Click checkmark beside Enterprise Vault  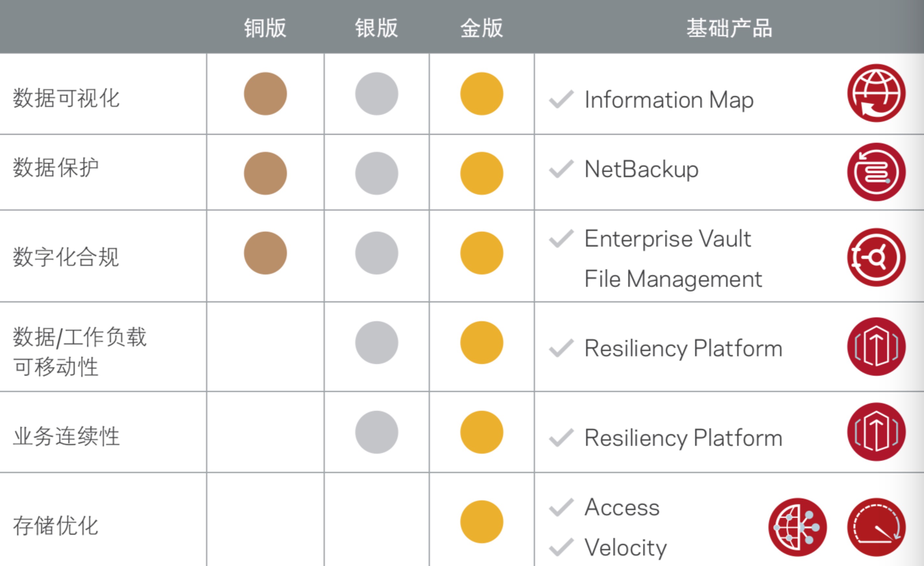561,239
